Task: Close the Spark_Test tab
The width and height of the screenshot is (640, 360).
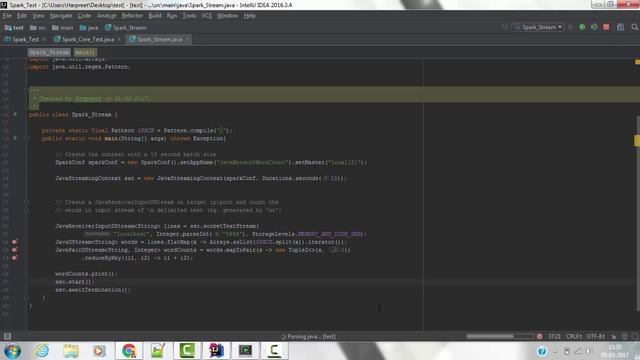Action: (x=44, y=39)
